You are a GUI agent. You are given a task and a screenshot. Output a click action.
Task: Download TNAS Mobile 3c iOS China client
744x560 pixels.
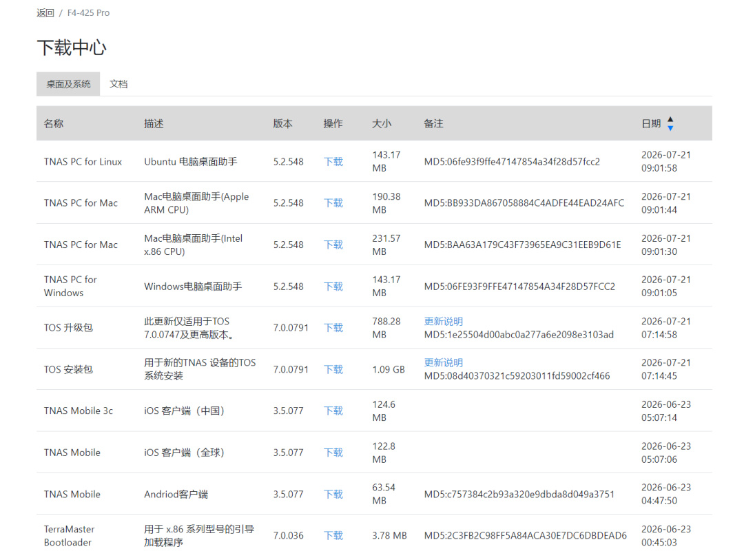[x=333, y=411]
